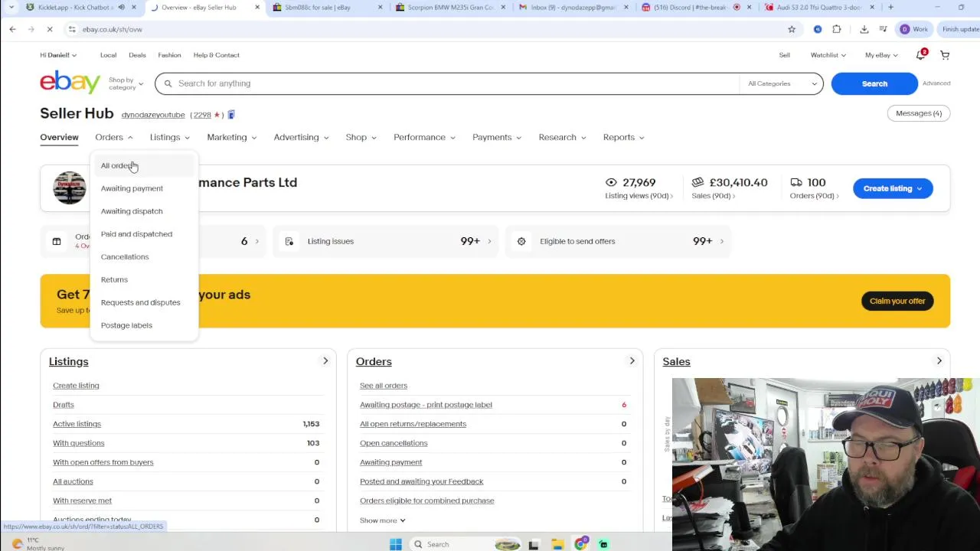Click the Listing views (90d) stat
The height and width of the screenshot is (551, 980).
[x=639, y=188]
